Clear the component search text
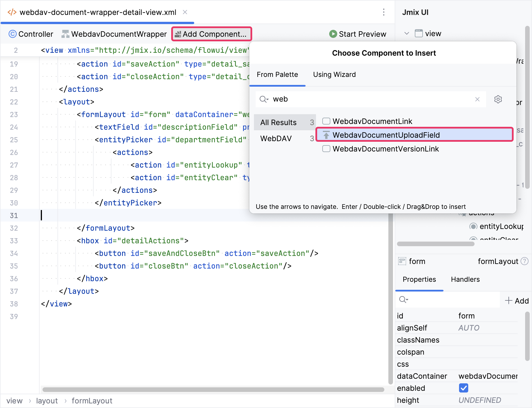Screen dimensions: 532x408 (x=477, y=99)
